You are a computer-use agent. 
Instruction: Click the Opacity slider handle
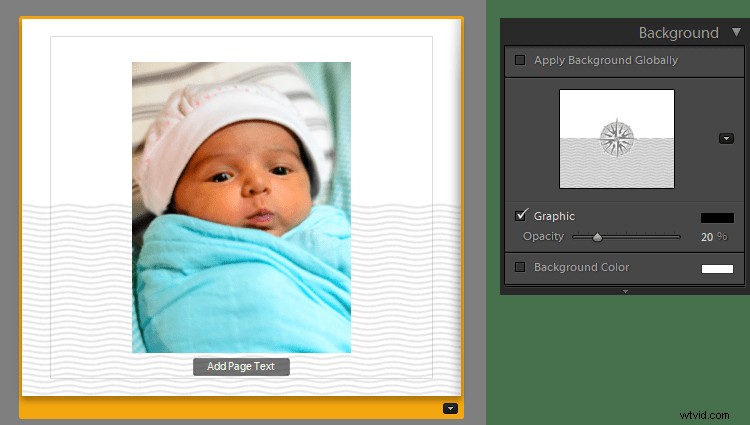[597, 237]
